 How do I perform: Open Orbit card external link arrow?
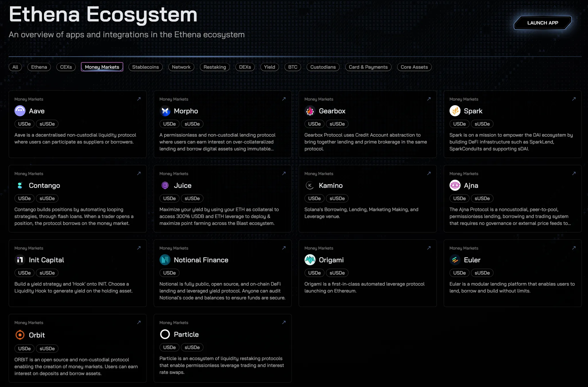pos(139,322)
